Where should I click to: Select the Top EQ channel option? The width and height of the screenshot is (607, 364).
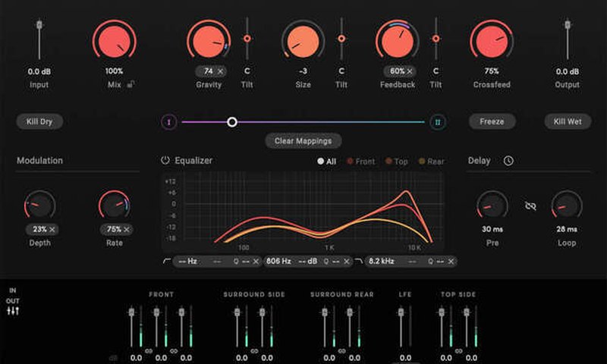tap(398, 162)
